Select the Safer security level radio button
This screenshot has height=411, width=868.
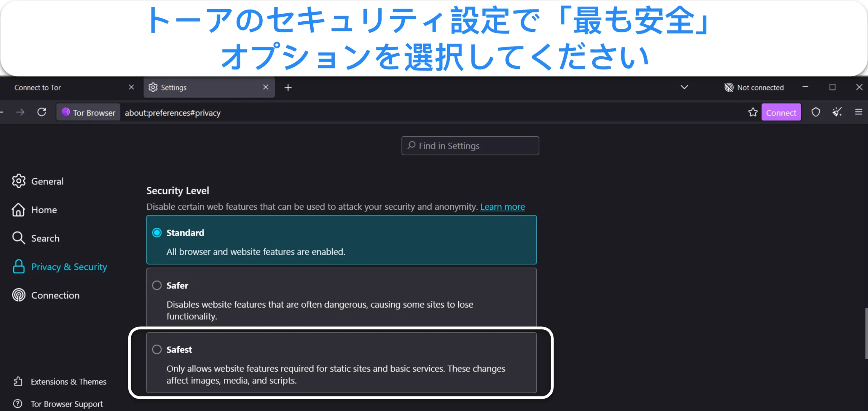click(x=157, y=285)
